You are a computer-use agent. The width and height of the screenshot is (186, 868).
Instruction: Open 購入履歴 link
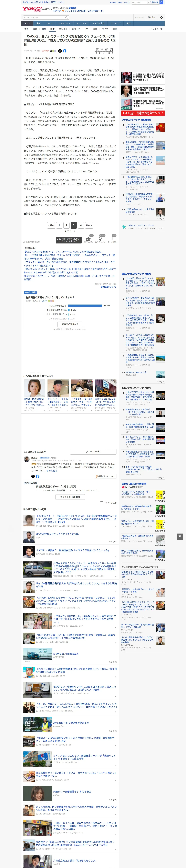click(152, 17)
